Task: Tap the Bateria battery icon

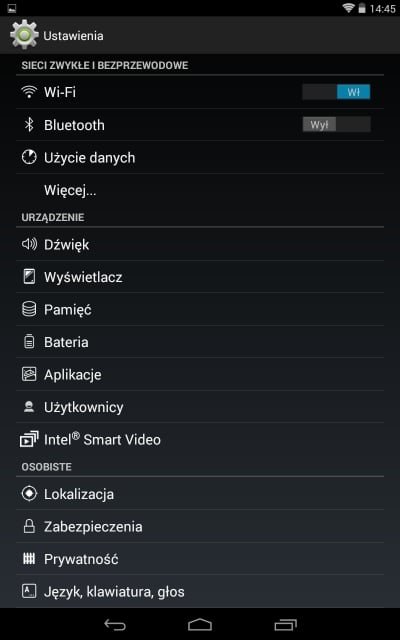Action: point(29,342)
